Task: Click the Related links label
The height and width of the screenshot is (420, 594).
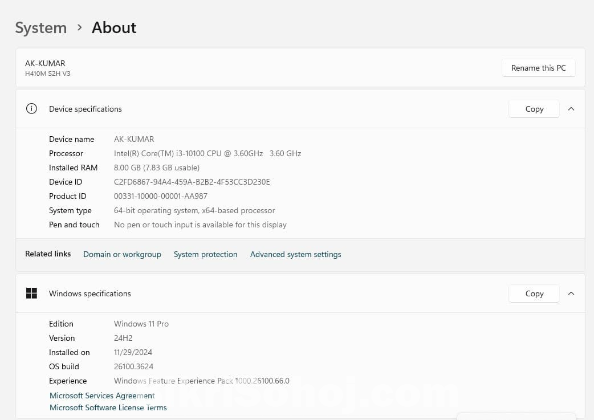Action: (48, 254)
